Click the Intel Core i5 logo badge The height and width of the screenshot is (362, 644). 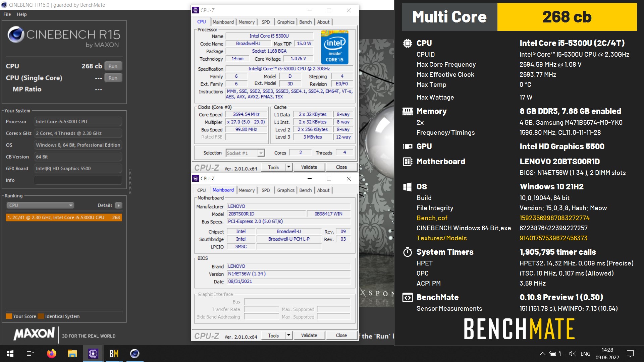coord(335,47)
